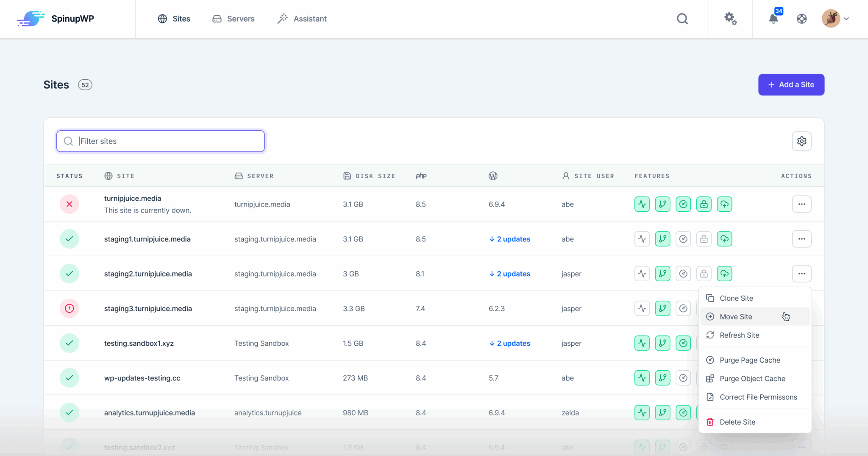This screenshot has width=868, height=456.
Task: Click the Disk Size column header
Action: click(x=369, y=176)
